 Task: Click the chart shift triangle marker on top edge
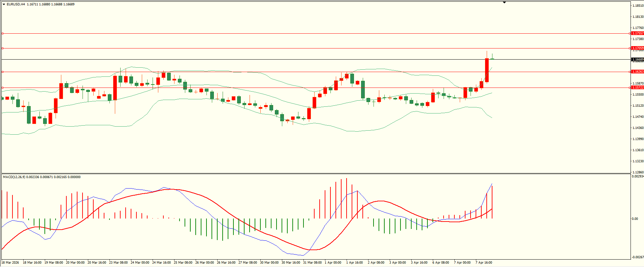click(504, 2)
